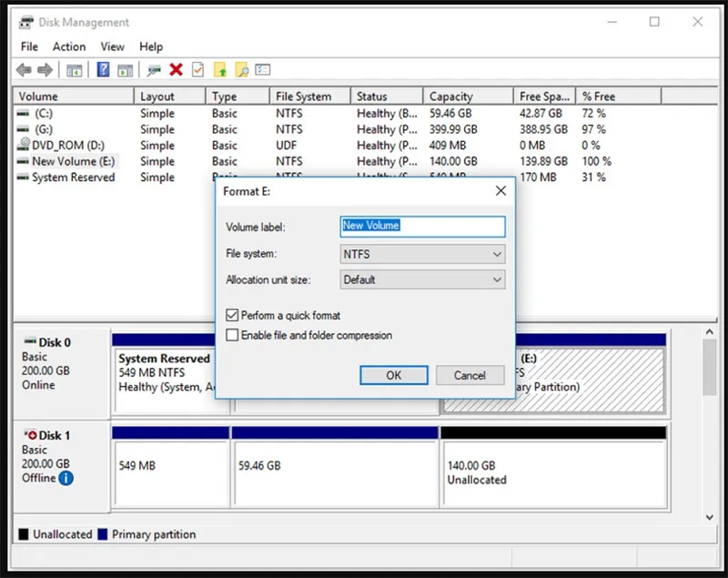
Task: Sort by the File System column header
Action: pos(310,96)
